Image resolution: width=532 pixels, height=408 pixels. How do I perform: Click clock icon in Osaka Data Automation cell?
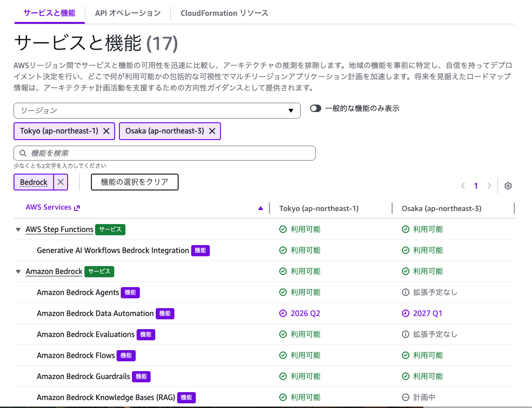(x=406, y=314)
